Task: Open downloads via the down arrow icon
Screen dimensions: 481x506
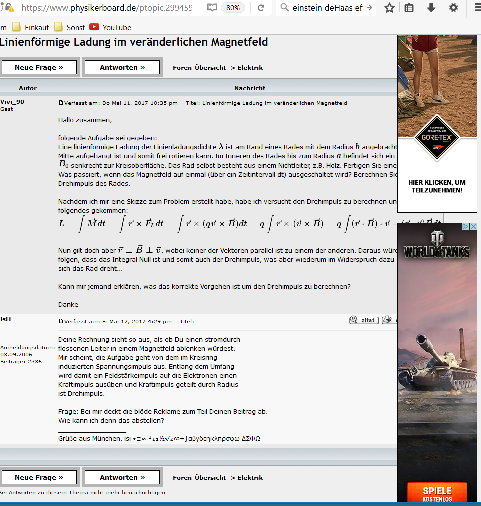Action: tap(431, 8)
